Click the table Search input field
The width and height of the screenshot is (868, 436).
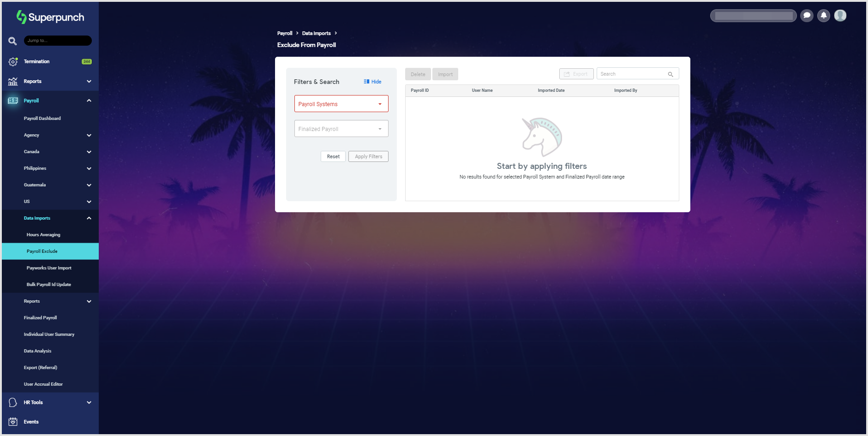(x=632, y=74)
